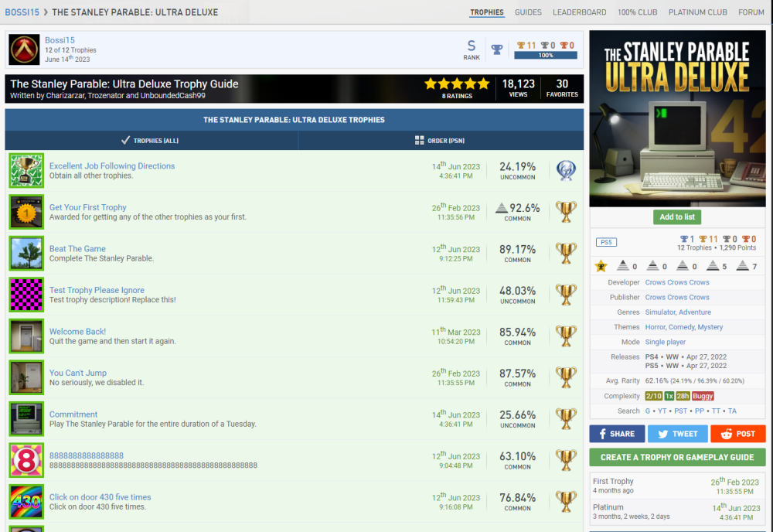
Task: Rate the guide using the five stars
Action: [x=457, y=84]
